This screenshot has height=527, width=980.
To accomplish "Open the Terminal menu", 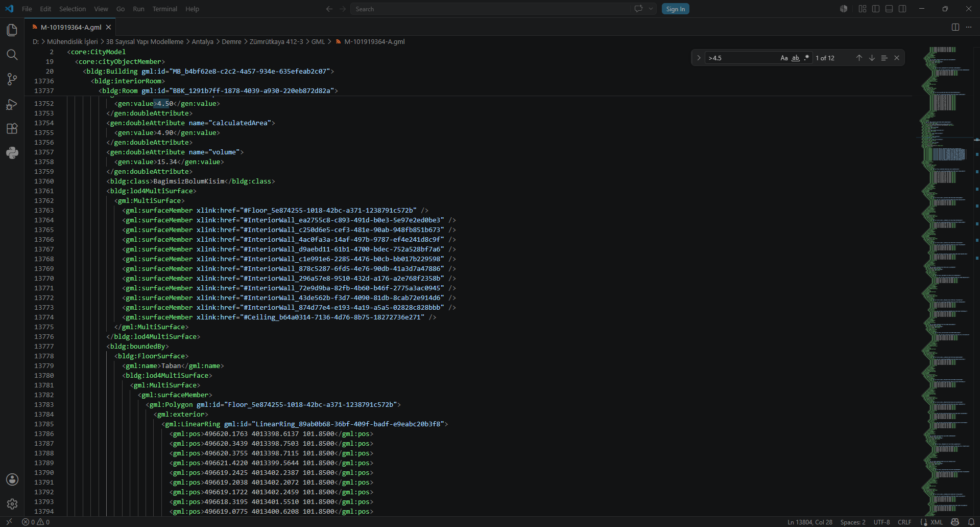I will pyautogui.click(x=164, y=9).
